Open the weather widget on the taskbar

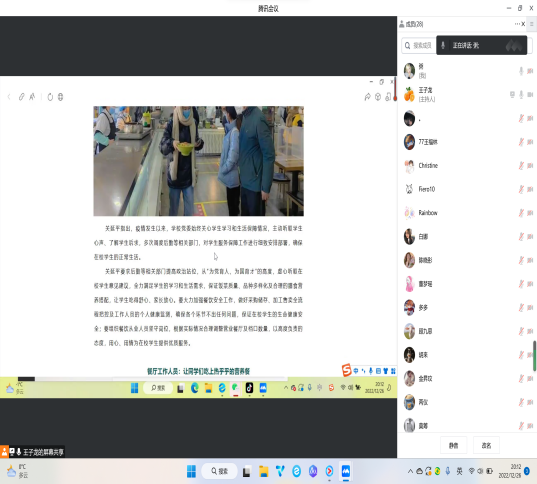pyautogui.click(x=17, y=471)
